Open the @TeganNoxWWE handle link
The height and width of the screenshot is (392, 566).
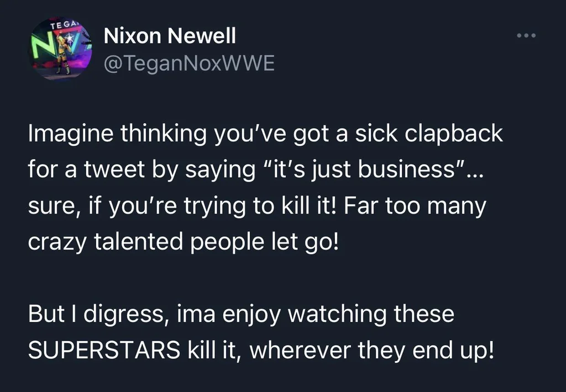(189, 64)
